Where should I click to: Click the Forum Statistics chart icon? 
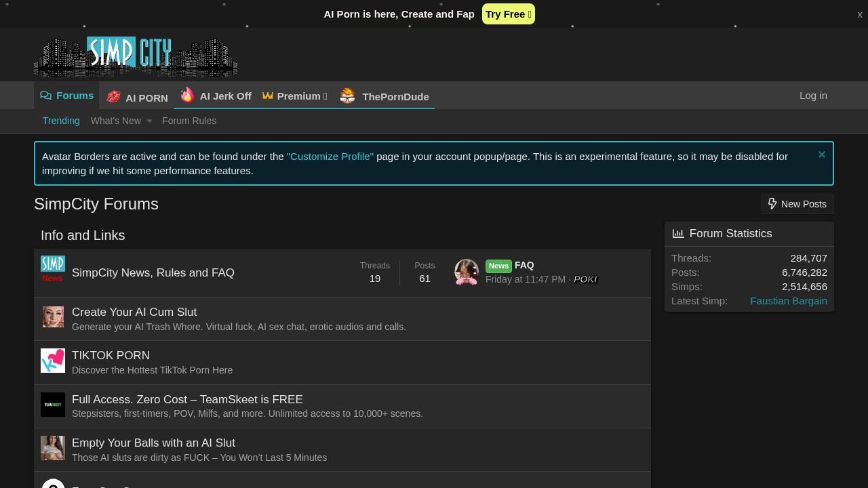(678, 233)
